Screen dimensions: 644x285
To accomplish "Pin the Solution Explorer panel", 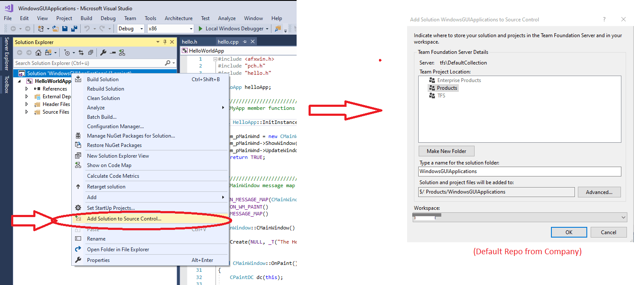I will click(165, 42).
